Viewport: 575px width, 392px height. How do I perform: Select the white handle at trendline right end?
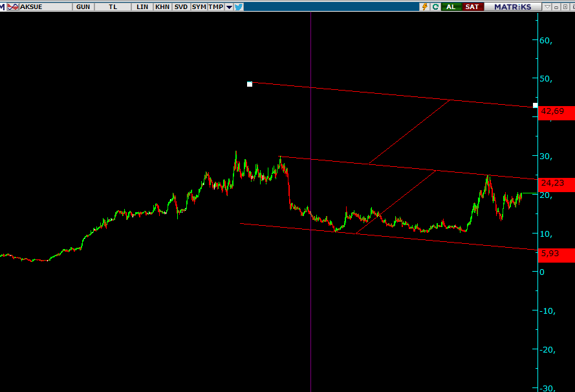click(536, 105)
